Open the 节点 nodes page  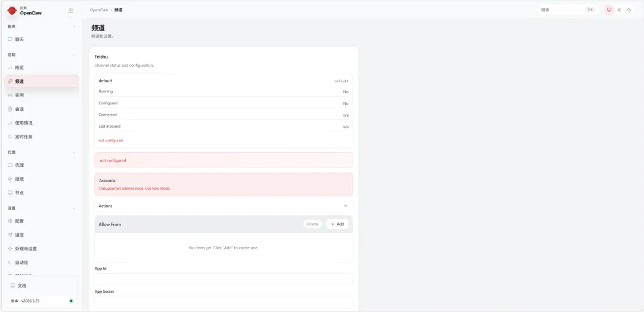pyautogui.click(x=42, y=193)
